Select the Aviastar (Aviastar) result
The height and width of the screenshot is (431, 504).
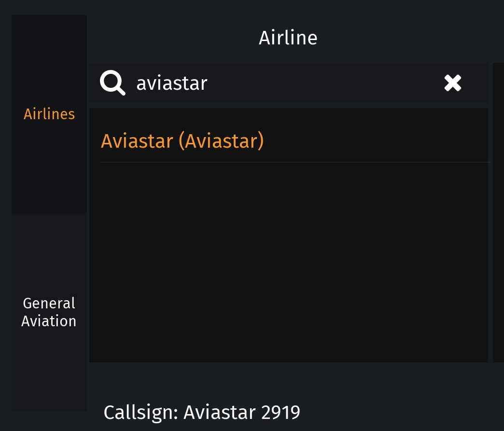click(x=182, y=140)
